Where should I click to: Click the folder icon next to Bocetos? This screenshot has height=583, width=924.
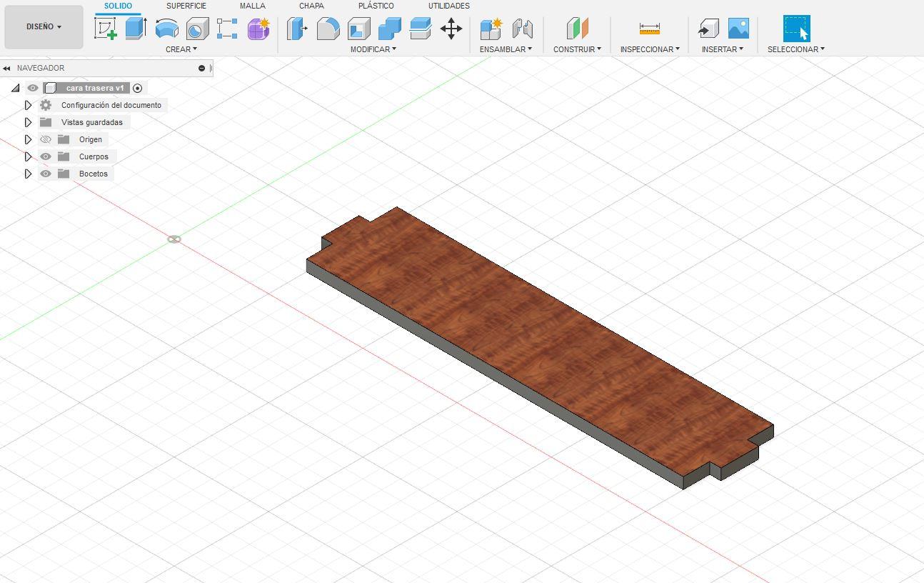coord(64,174)
